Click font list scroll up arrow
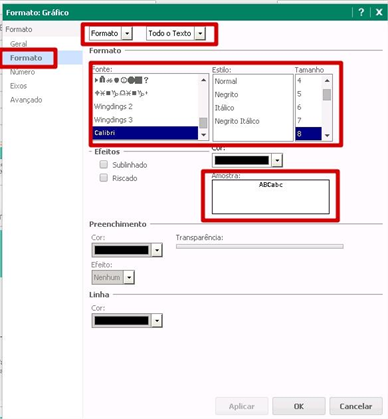 tap(203, 80)
